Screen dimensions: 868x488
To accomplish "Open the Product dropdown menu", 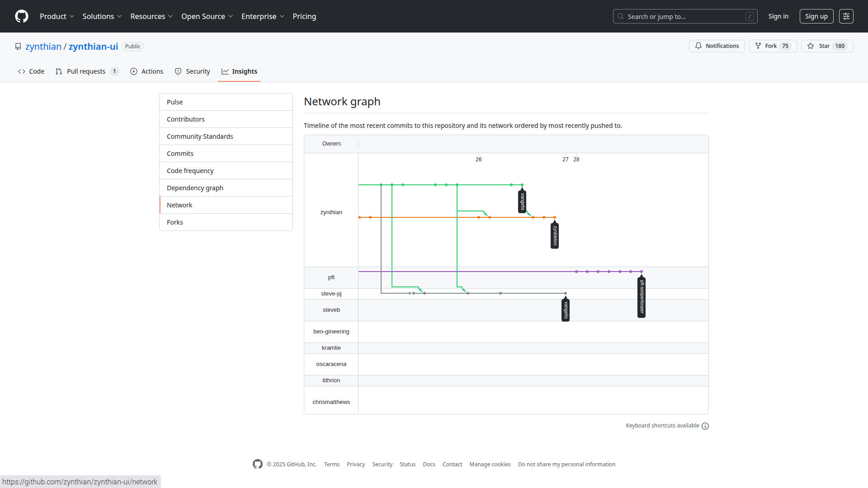I will 57,16.
